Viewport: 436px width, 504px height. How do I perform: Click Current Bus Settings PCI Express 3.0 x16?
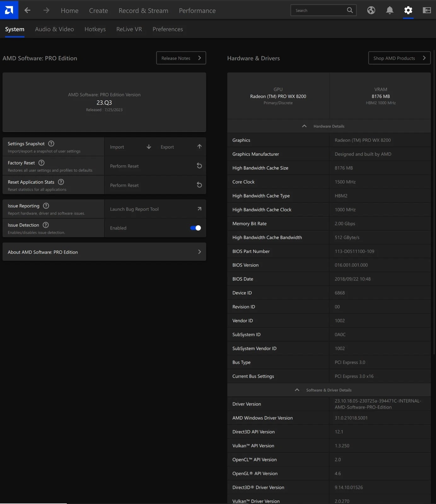pyautogui.click(x=354, y=376)
